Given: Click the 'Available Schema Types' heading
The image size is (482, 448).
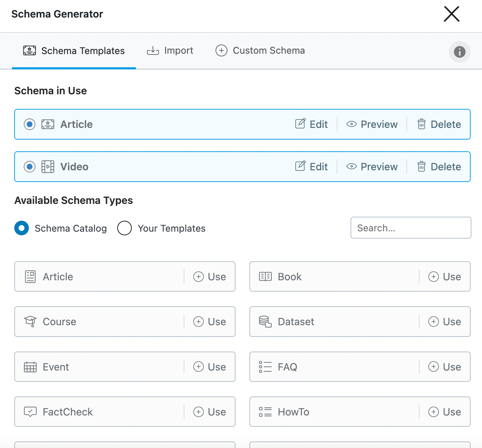Looking at the screenshot, I should click(74, 200).
